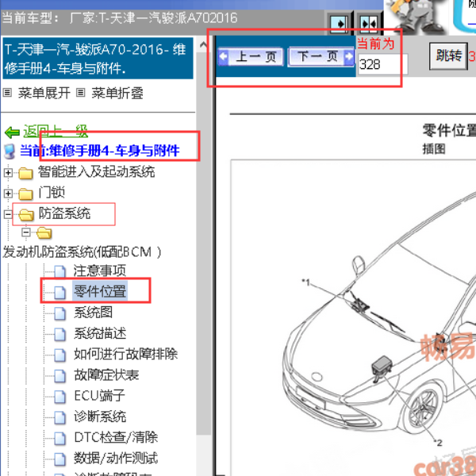Click the open subfolder icon under 防盗系统

[x=44, y=233]
